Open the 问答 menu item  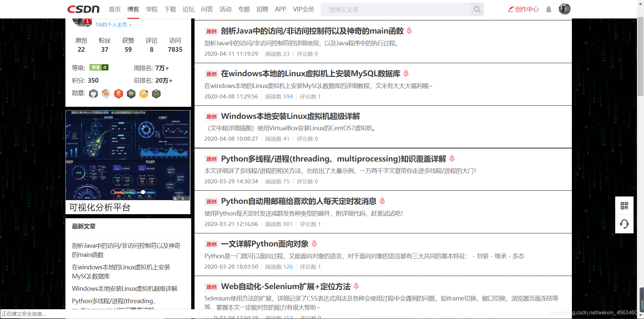pos(207,9)
